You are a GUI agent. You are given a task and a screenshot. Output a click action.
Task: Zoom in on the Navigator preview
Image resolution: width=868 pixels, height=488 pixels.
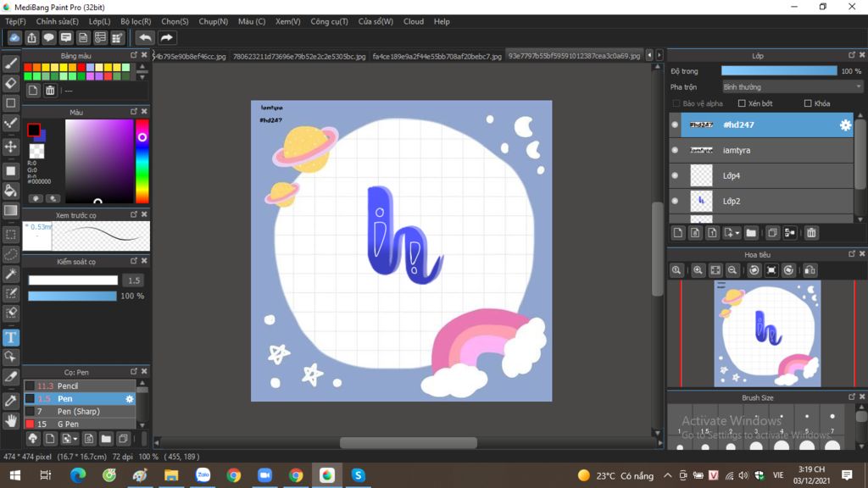(698, 270)
